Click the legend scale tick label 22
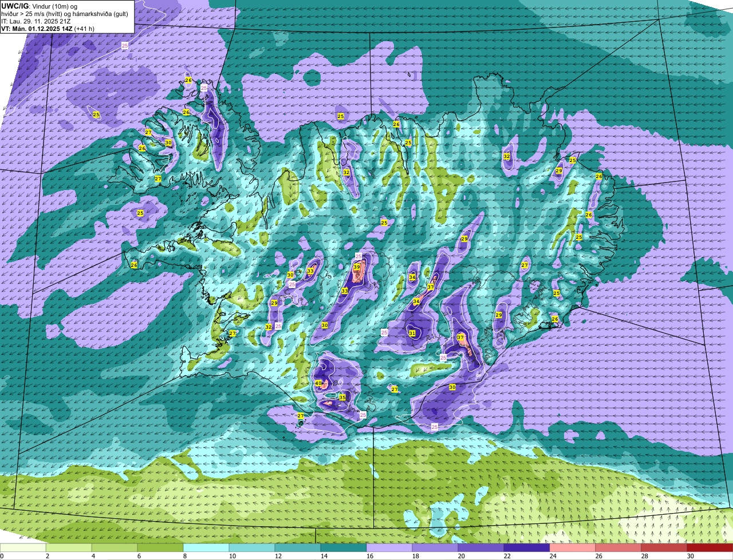The image size is (733, 560). (x=507, y=556)
